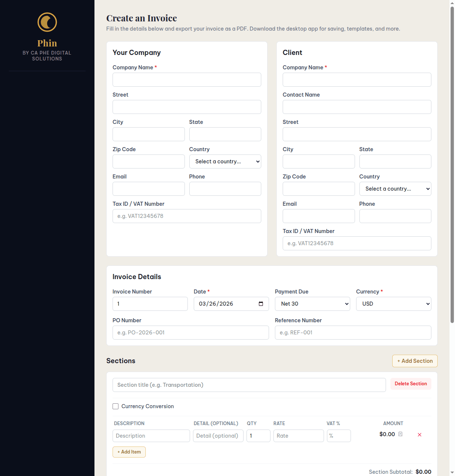Change Payment Due from Net 30
This screenshot has height=476, width=455.
tap(312, 303)
